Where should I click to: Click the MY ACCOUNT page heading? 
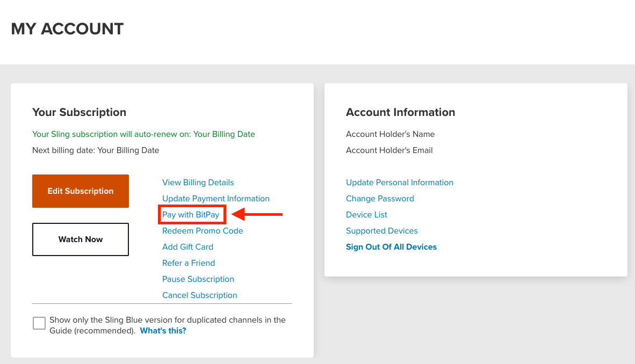tap(67, 29)
